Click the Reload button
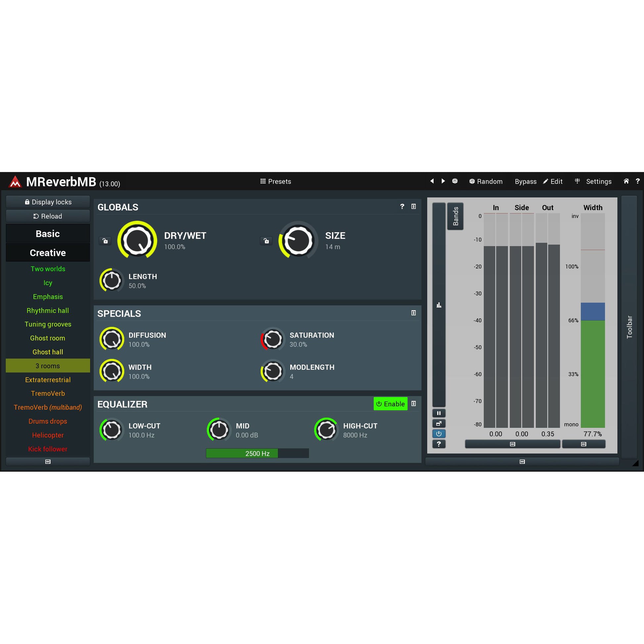 pyautogui.click(x=48, y=216)
